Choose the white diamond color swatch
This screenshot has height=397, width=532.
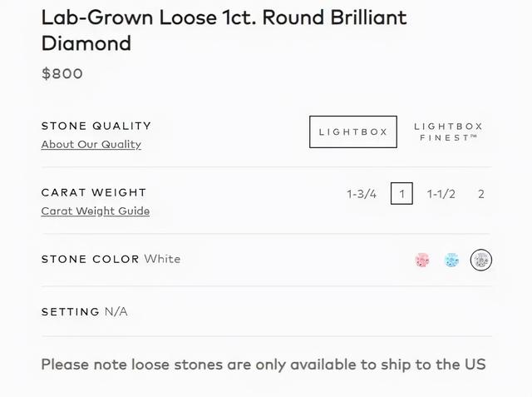pos(480,261)
